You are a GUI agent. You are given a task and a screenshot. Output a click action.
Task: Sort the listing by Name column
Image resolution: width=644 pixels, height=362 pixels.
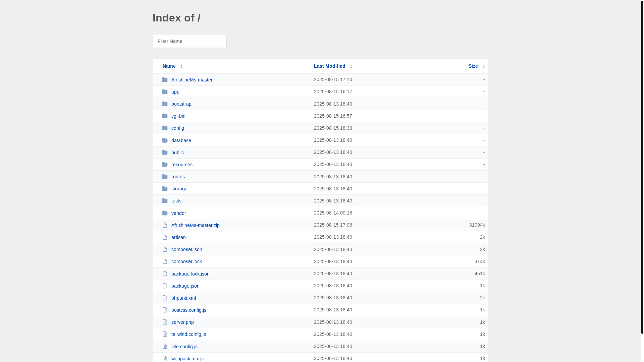173,66
